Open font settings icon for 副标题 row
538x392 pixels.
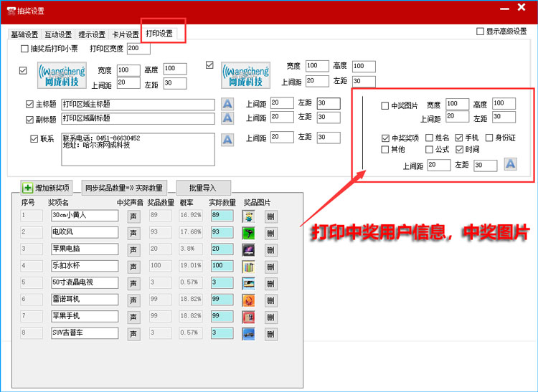coord(227,119)
